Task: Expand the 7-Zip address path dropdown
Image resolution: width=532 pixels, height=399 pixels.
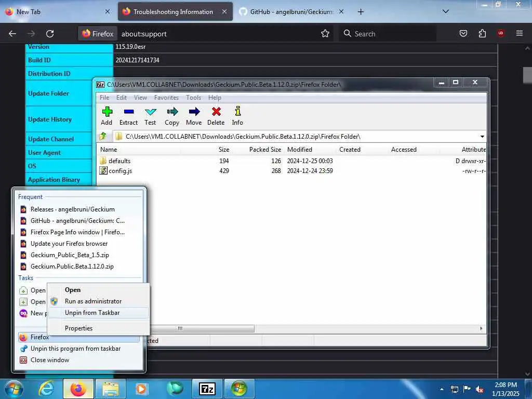Action: (x=482, y=137)
